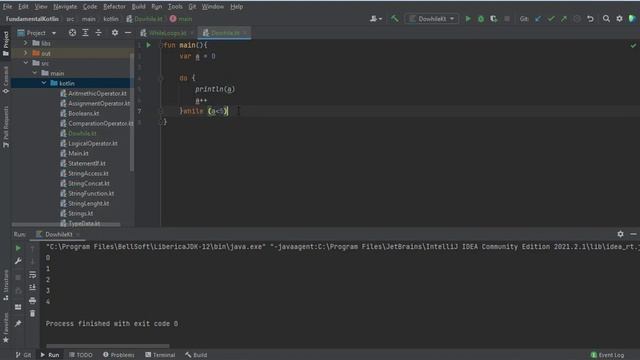This screenshot has height=360, width=640.
Task: Toggle console layout icon in Run panel
Action: pos(18,307)
